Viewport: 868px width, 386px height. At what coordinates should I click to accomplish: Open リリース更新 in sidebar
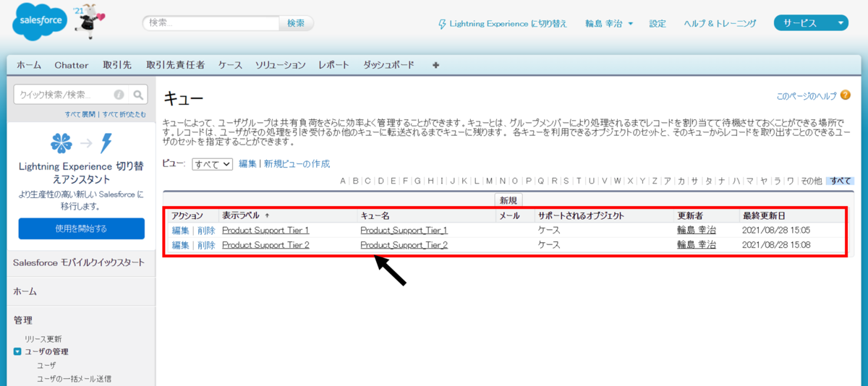tap(43, 338)
